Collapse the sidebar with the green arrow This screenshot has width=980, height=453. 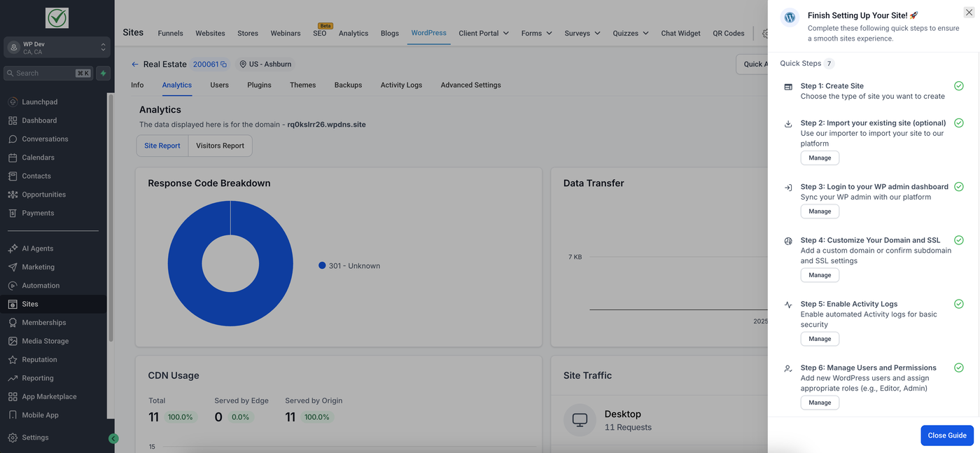pyautogui.click(x=113, y=438)
